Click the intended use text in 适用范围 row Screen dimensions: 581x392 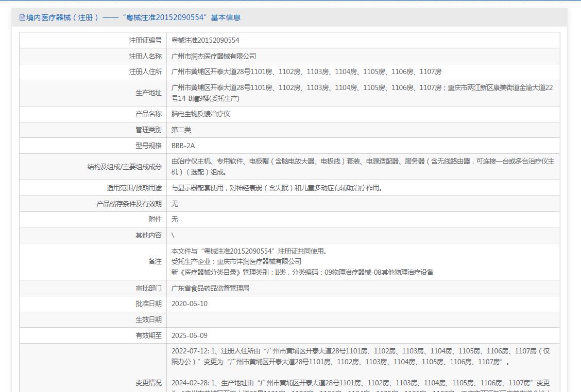pyautogui.click(x=277, y=188)
